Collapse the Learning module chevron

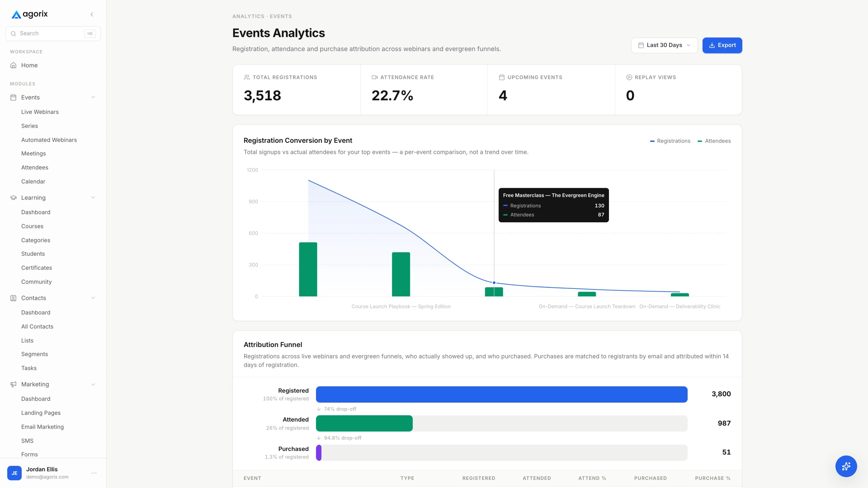pos(93,198)
